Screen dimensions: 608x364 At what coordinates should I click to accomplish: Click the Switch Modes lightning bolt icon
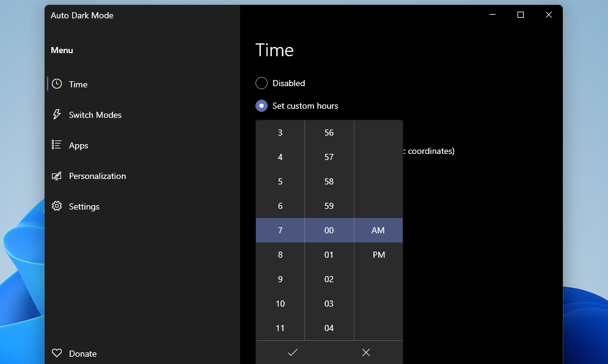(x=57, y=114)
